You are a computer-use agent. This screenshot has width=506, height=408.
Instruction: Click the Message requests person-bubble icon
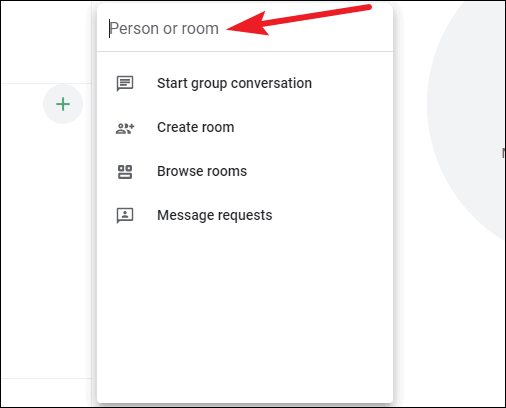125,216
